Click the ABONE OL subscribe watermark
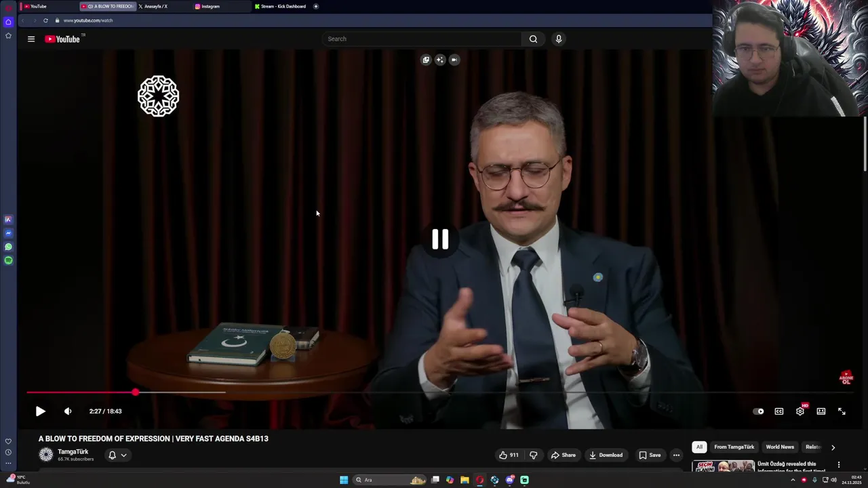The width and height of the screenshot is (868, 488). pyautogui.click(x=846, y=378)
